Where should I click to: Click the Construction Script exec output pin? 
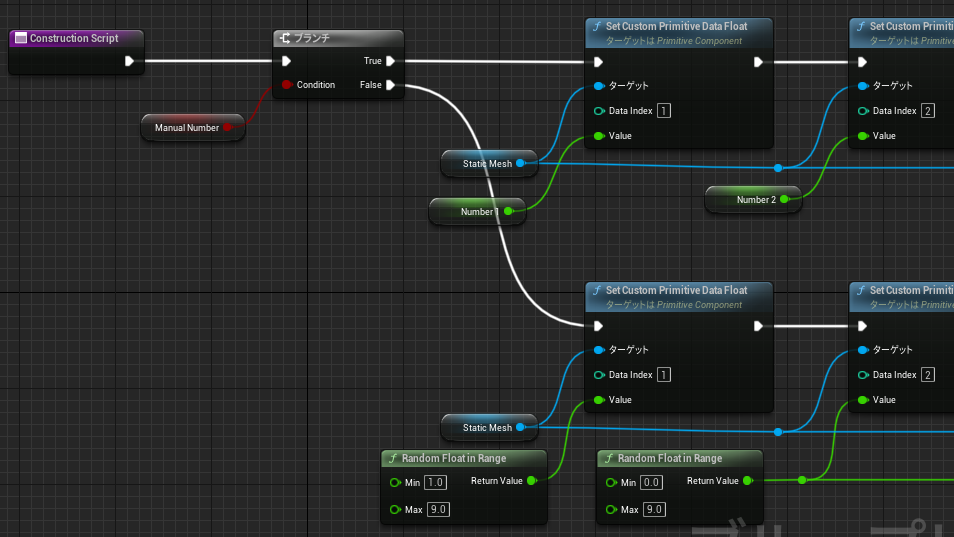point(129,61)
